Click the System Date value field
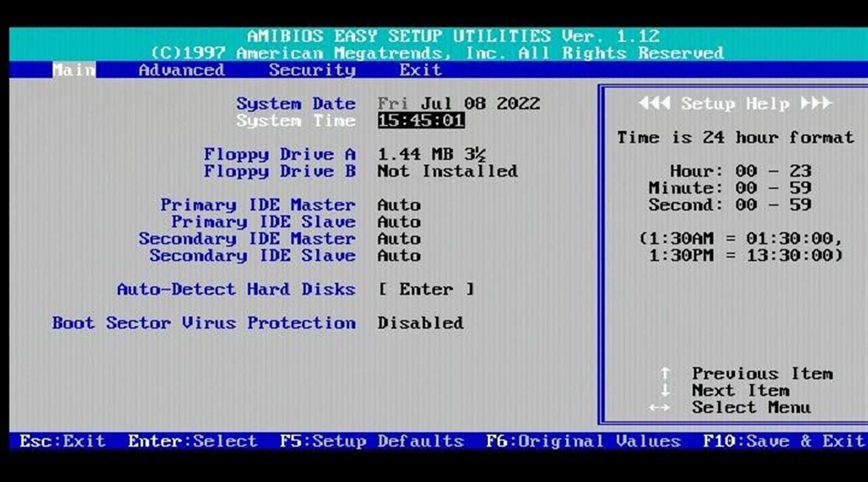The image size is (868, 482). tap(458, 104)
